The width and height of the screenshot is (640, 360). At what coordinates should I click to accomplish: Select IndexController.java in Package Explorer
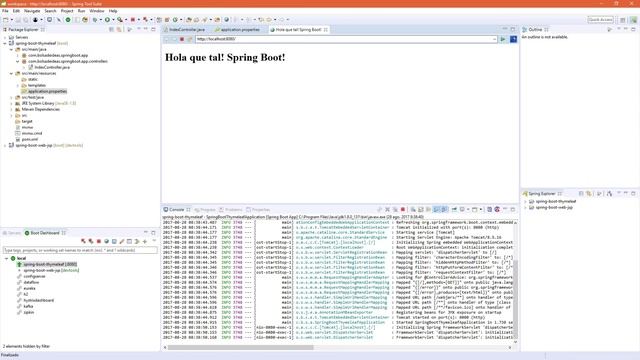(52, 67)
